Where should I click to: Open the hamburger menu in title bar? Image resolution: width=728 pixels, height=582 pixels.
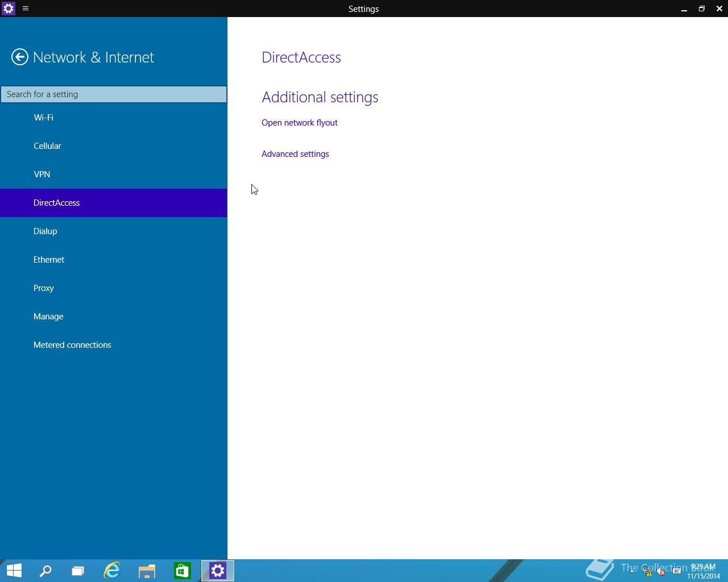click(x=26, y=9)
